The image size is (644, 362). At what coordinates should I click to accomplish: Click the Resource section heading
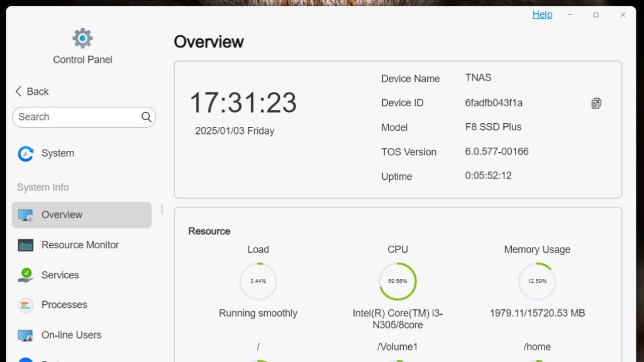click(x=209, y=231)
